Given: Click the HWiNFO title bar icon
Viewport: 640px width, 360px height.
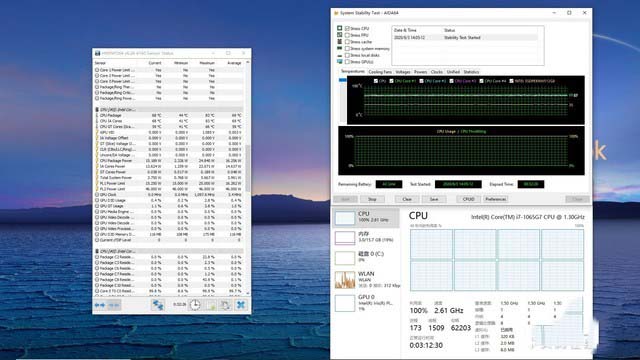Looking at the screenshot, I should coord(98,53).
